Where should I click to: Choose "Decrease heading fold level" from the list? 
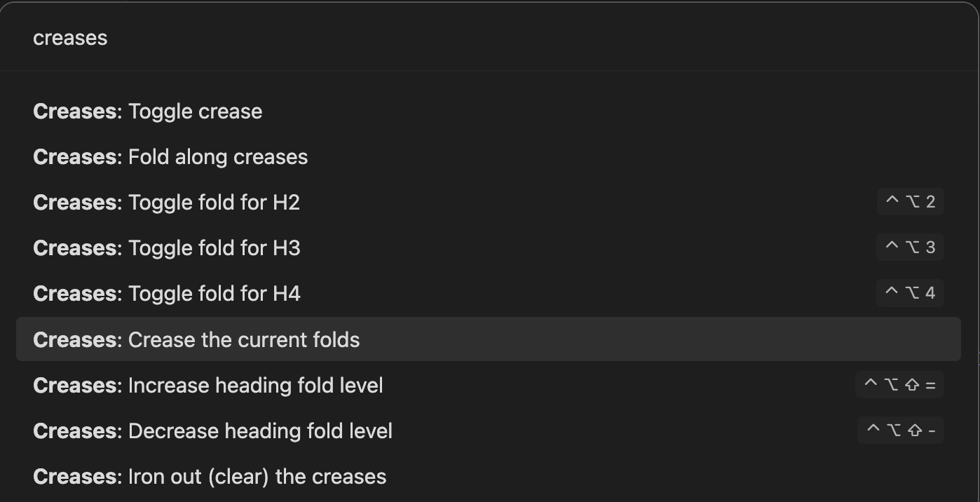click(x=212, y=430)
